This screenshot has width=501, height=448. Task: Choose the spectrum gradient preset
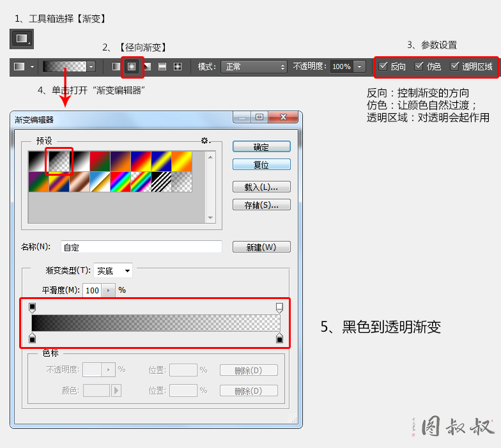(x=120, y=182)
